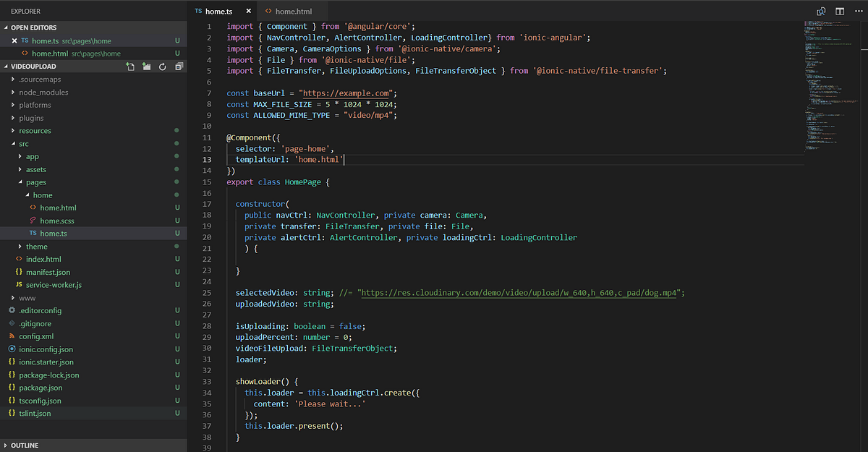Click the 'Please wait...' string
868x452 pixels.
click(x=329, y=404)
